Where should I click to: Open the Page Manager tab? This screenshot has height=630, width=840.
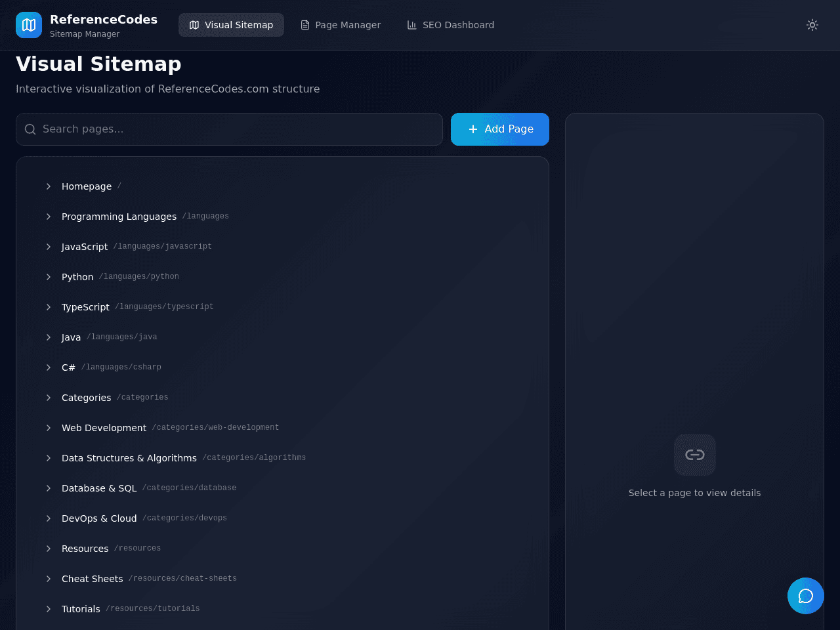[x=341, y=25]
